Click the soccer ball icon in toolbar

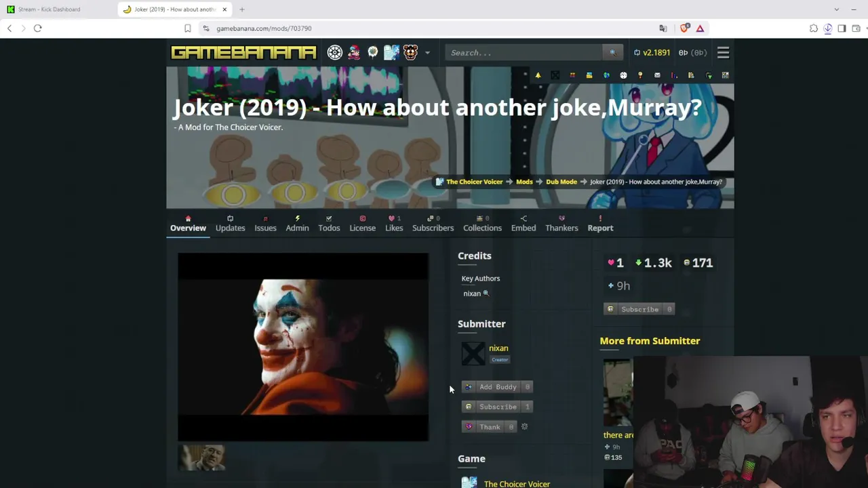tap(623, 75)
